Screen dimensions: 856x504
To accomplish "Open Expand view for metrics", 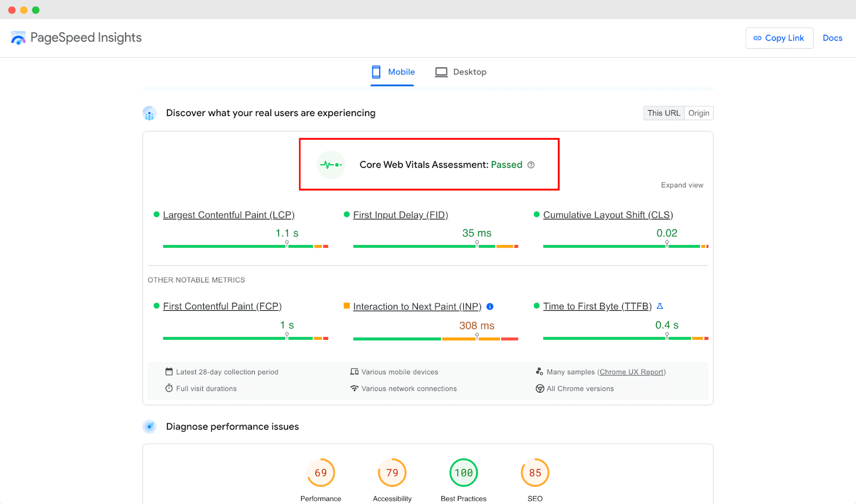I will pyautogui.click(x=682, y=185).
